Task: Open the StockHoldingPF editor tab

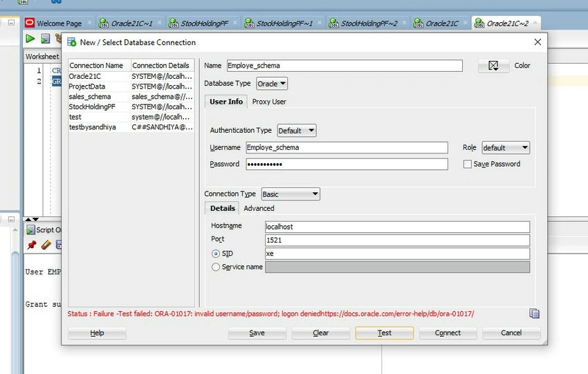Action: click(x=204, y=24)
